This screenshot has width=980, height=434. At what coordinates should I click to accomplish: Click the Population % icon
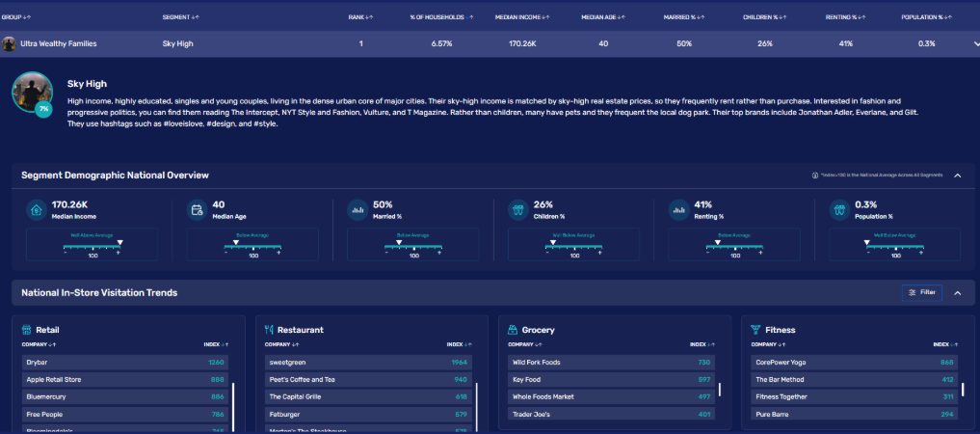[x=838, y=210]
